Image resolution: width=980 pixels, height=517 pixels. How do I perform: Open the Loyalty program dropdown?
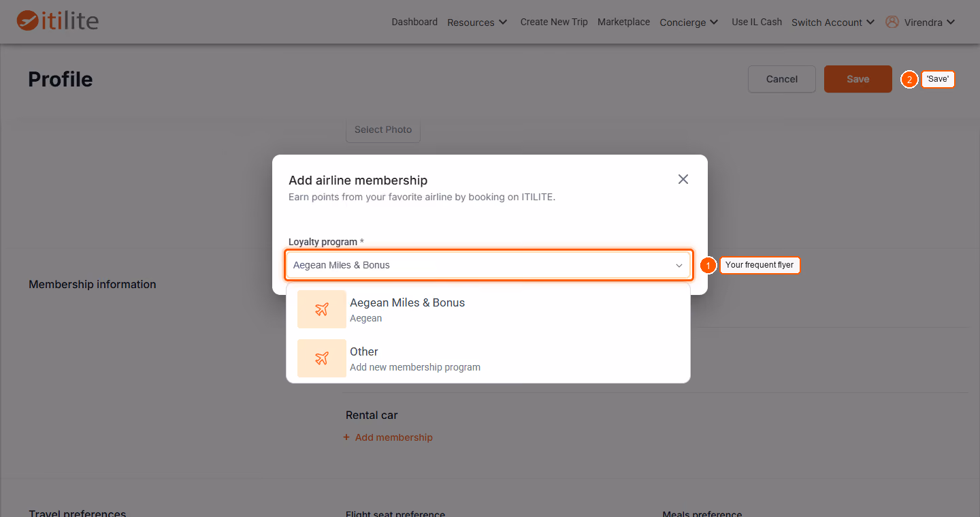(x=489, y=265)
